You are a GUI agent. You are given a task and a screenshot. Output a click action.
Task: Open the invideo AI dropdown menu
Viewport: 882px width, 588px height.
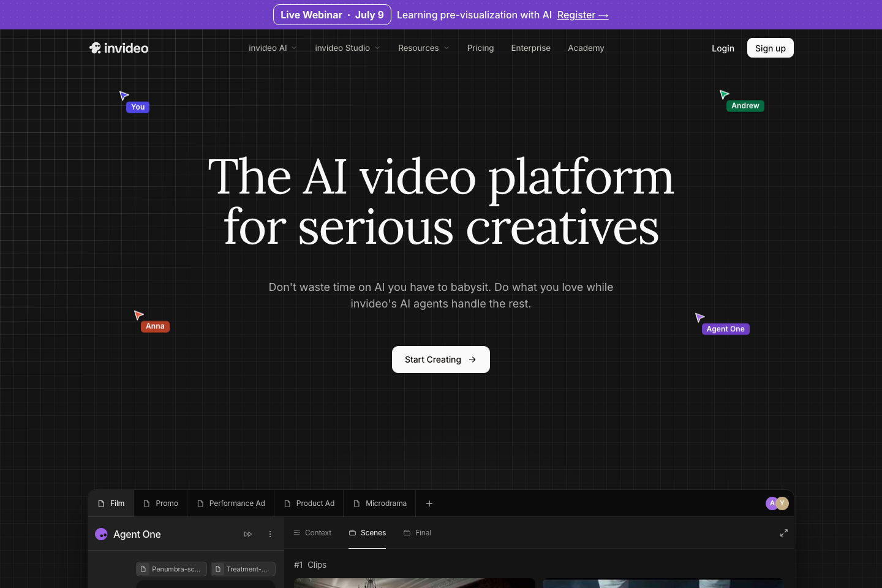(273, 48)
